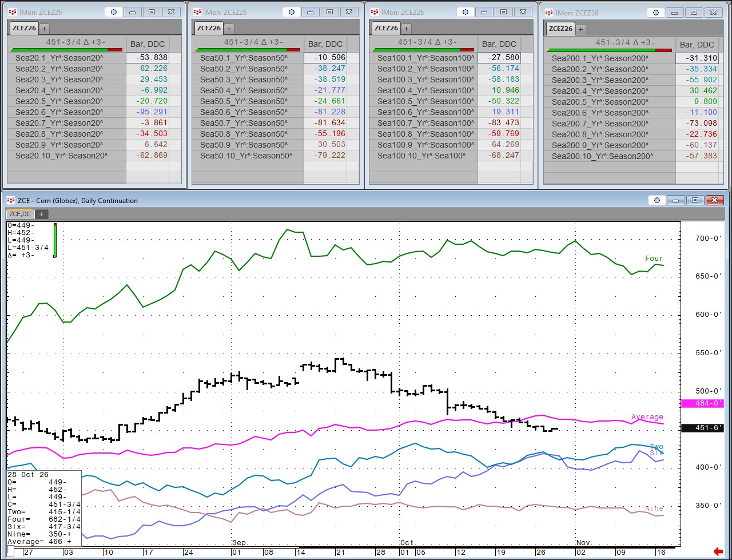This screenshot has width=732, height=560.
Task: Click the magenta Average curve label
Action: click(x=647, y=417)
